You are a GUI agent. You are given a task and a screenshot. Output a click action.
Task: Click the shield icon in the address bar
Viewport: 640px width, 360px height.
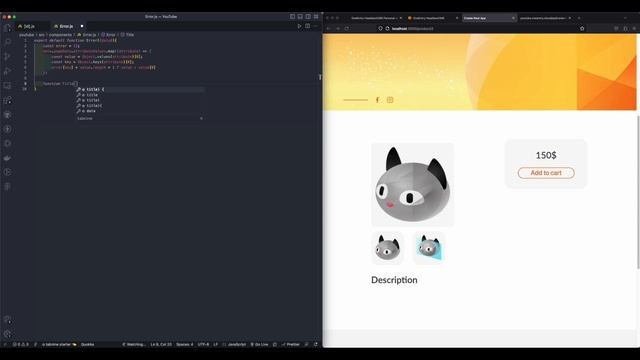(380, 29)
